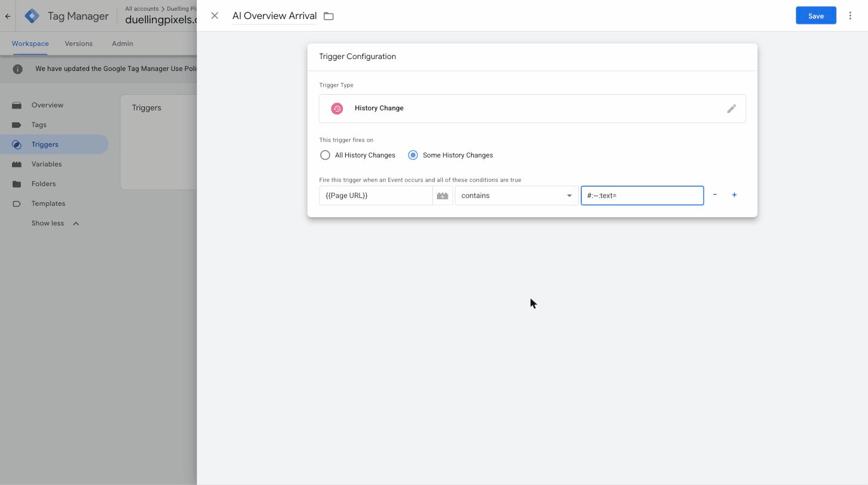Click the condition value input field

point(642,196)
